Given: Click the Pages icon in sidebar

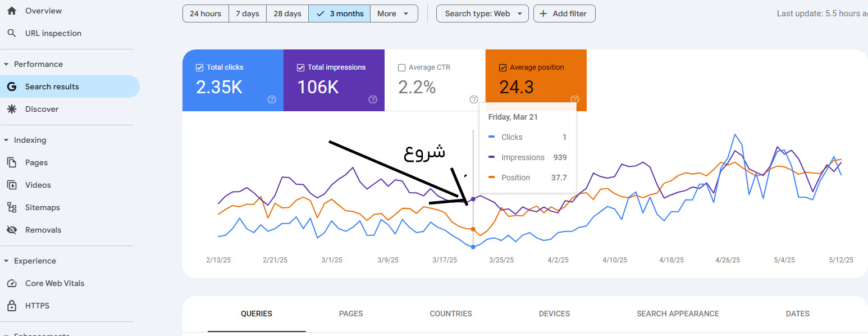Looking at the screenshot, I should [11, 162].
